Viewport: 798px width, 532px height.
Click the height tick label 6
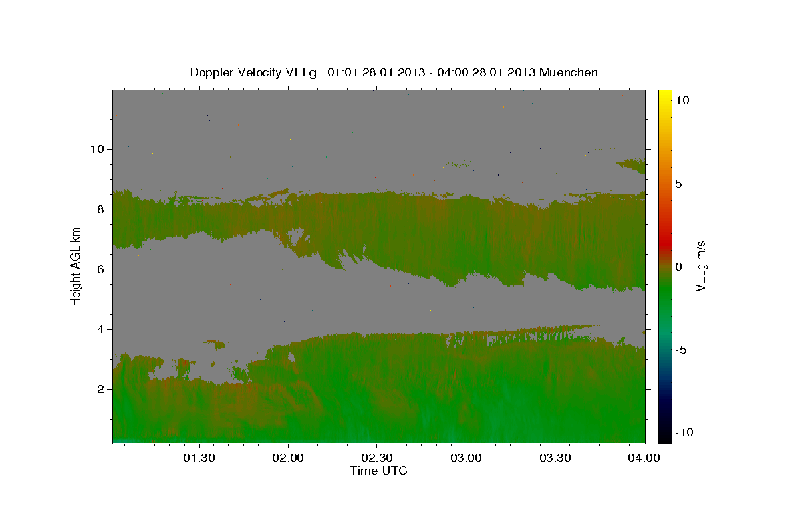click(x=102, y=269)
